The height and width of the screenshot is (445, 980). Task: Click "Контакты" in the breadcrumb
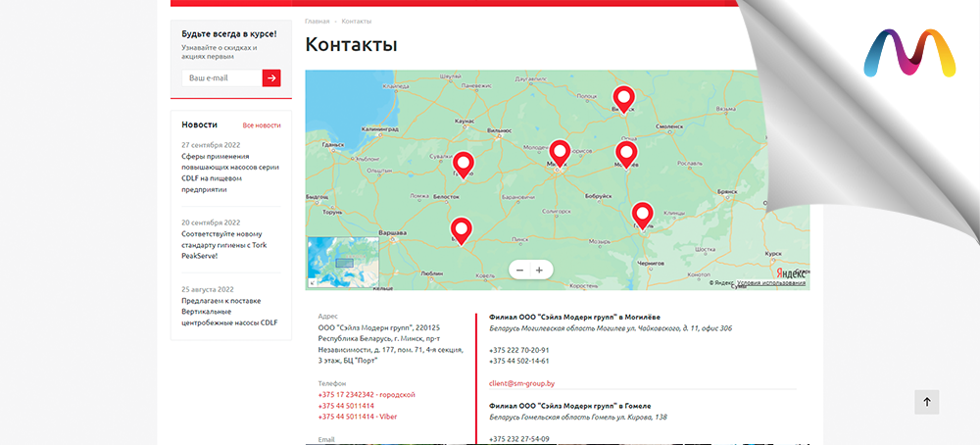357,22
